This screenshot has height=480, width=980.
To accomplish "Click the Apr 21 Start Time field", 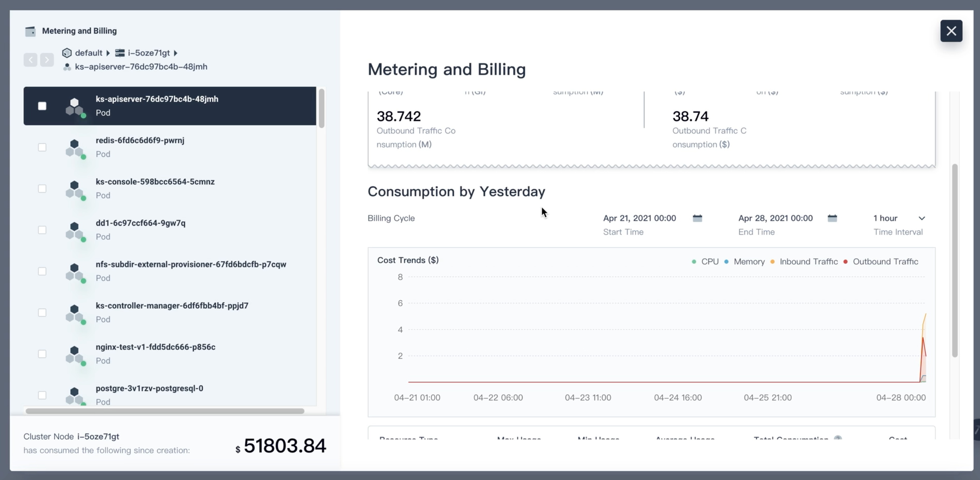I will tap(639, 218).
